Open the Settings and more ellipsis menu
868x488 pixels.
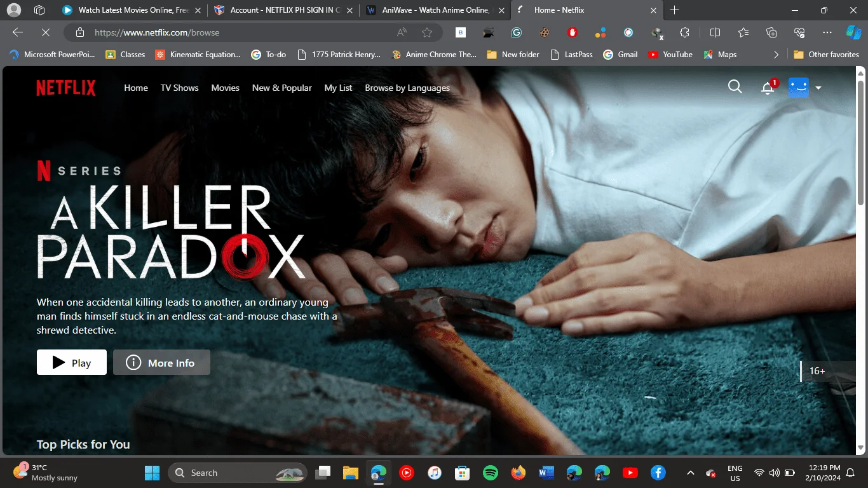point(827,32)
